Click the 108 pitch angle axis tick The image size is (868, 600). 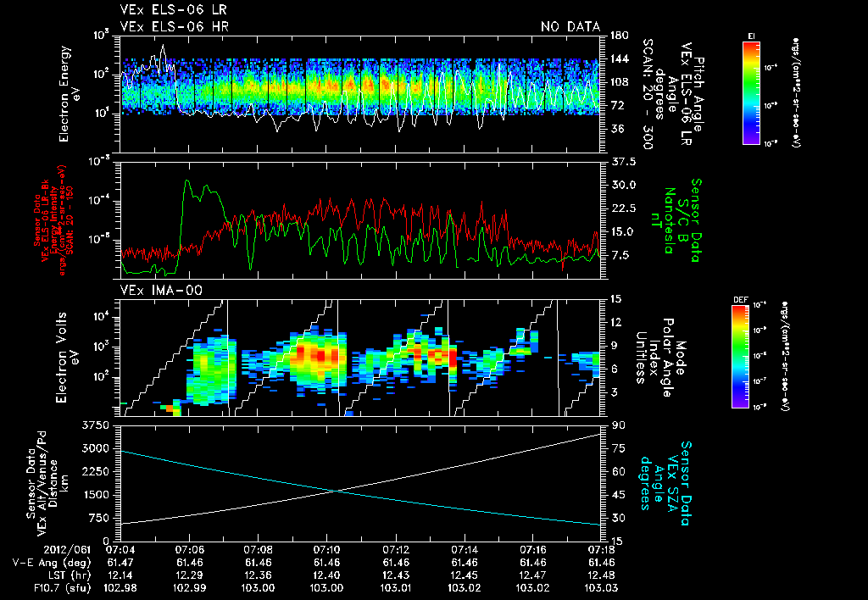click(620, 82)
